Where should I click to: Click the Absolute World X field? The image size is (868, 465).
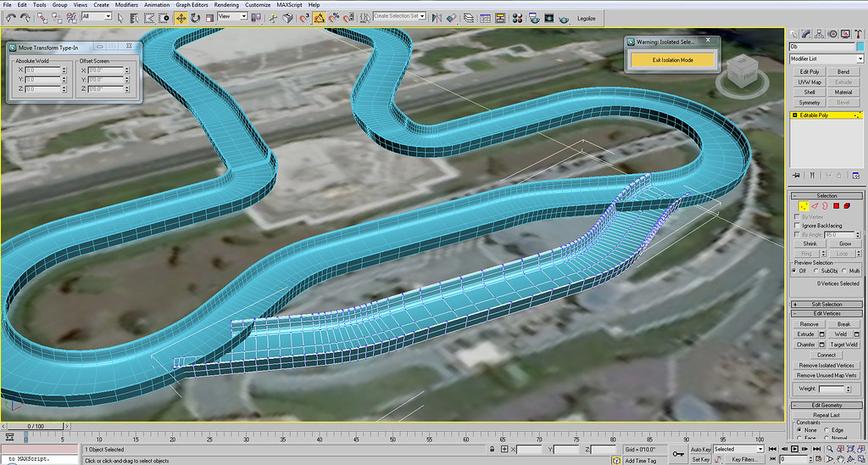(43, 70)
